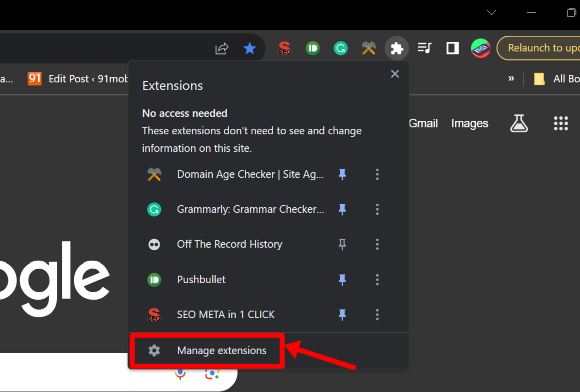This screenshot has height=392, width=580.
Task: Click Manage extensions
Action: (221, 350)
